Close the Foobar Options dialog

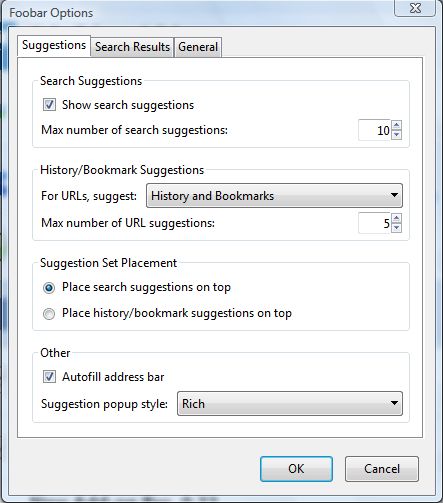pos(415,8)
